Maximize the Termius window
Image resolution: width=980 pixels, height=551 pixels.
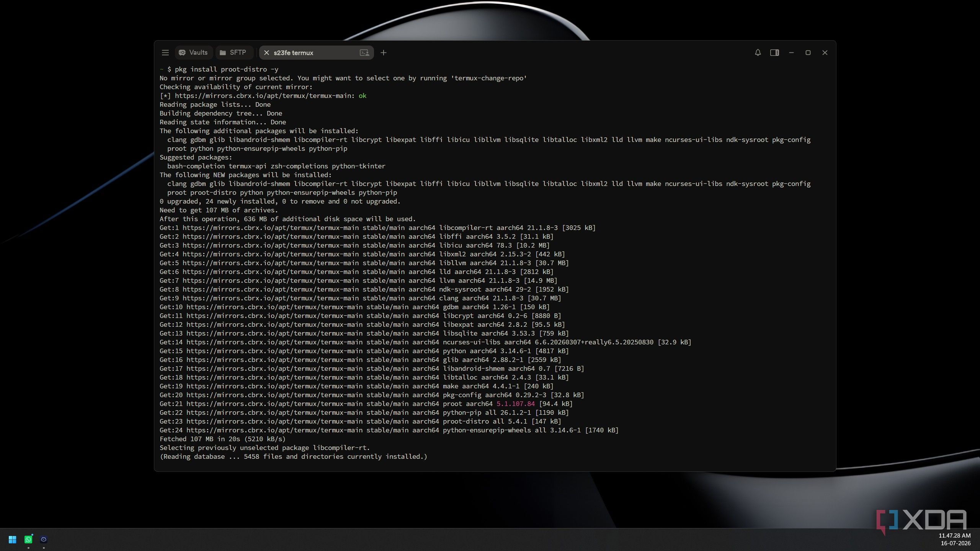coord(808,53)
